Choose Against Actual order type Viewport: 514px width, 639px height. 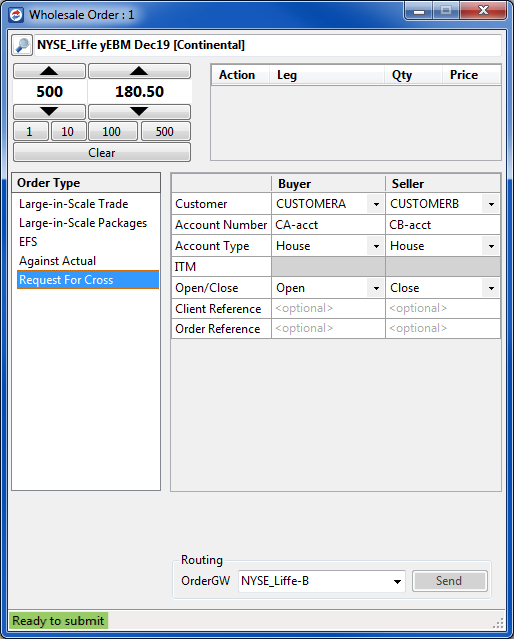(57, 261)
